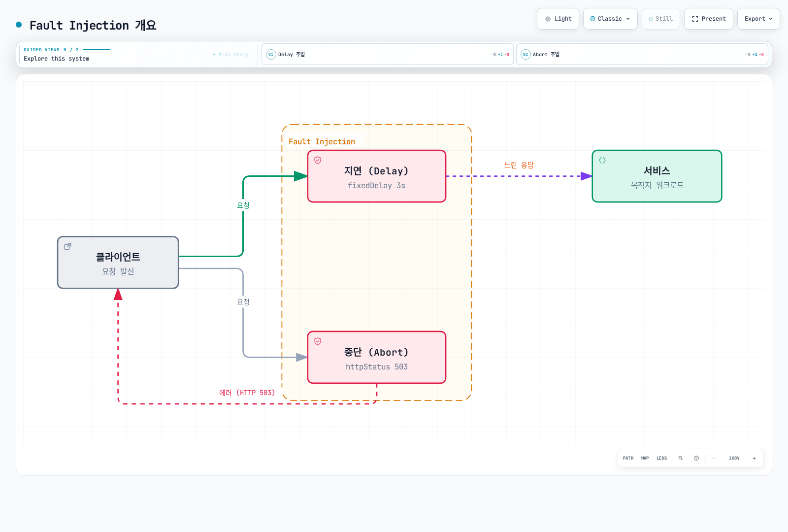
Task: Click the search magnifier icon in canvas toolbar
Action: coord(681,458)
